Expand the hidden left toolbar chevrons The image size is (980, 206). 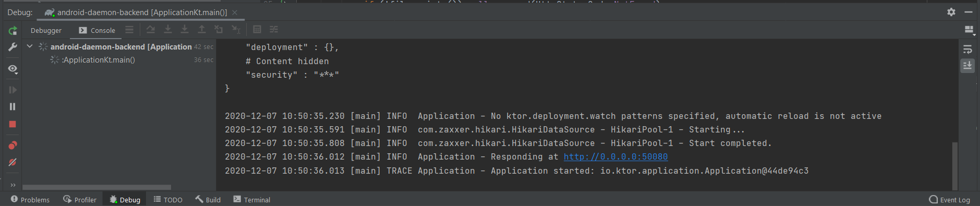(13, 185)
